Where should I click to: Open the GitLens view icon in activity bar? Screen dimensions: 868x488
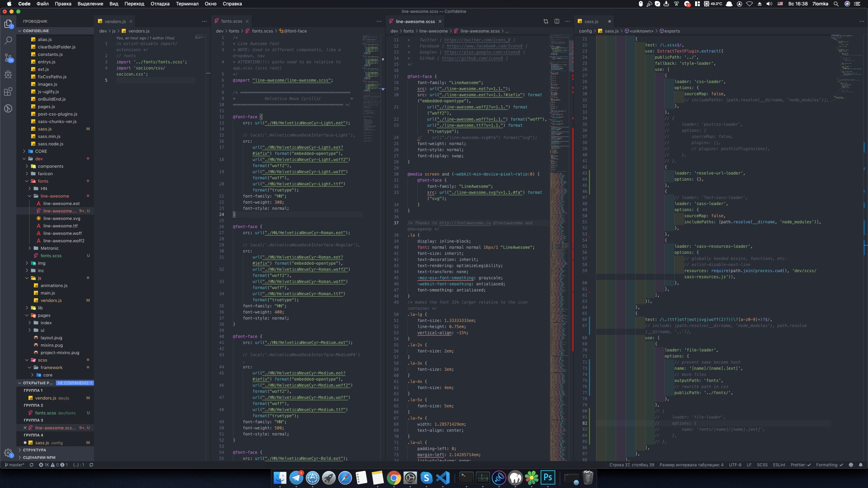click(x=8, y=108)
